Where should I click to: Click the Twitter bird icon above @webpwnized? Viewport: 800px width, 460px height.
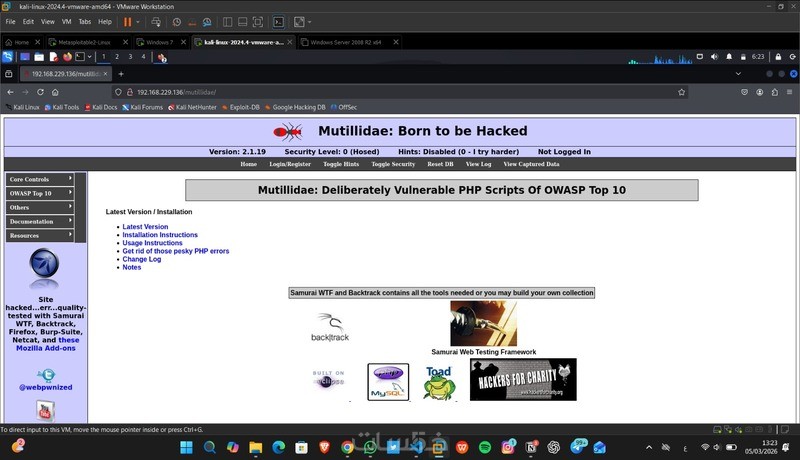(46, 375)
